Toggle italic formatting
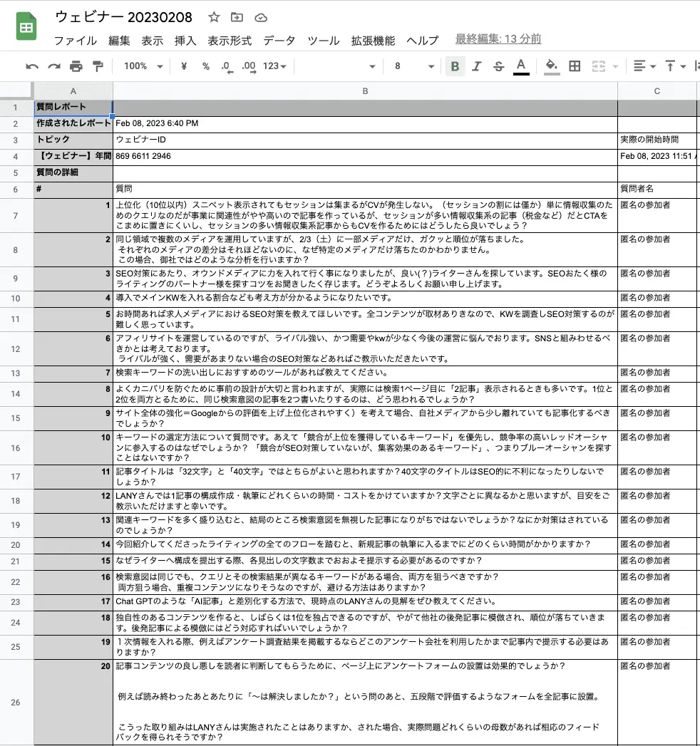Screen dimensions: 700x746 click(x=477, y=66)
